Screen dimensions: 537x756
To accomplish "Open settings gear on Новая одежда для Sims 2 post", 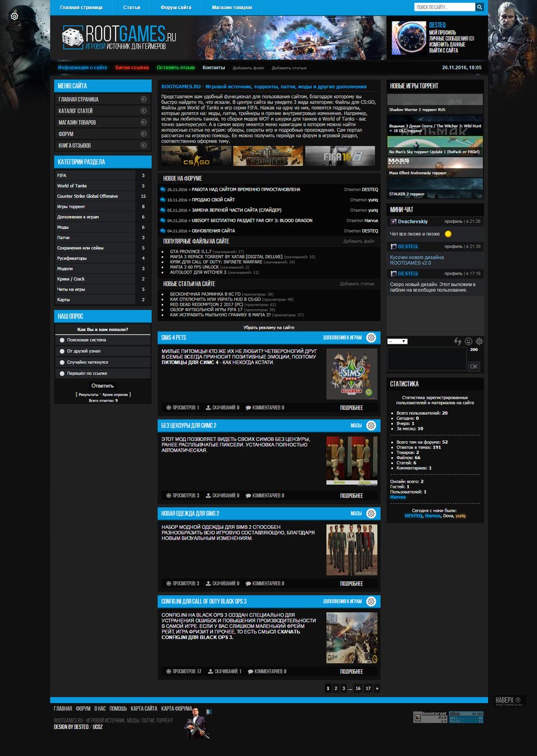I will (x=371, y=514).
